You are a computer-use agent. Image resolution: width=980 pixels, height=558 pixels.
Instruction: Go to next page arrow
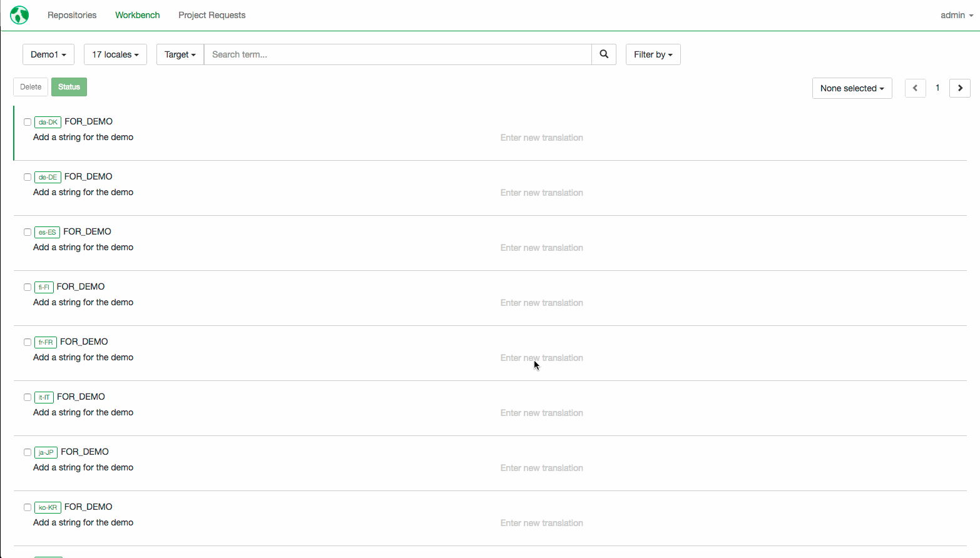click(x=960, y=88)
